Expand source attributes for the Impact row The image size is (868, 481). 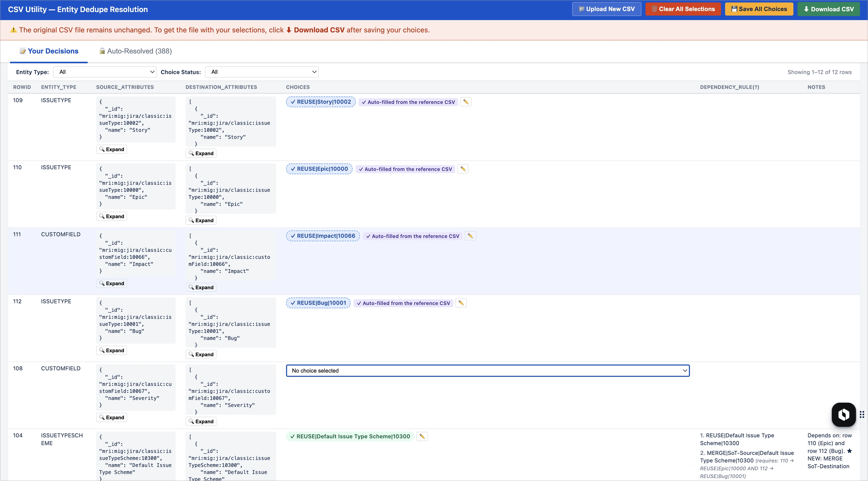tap(112, 283)
